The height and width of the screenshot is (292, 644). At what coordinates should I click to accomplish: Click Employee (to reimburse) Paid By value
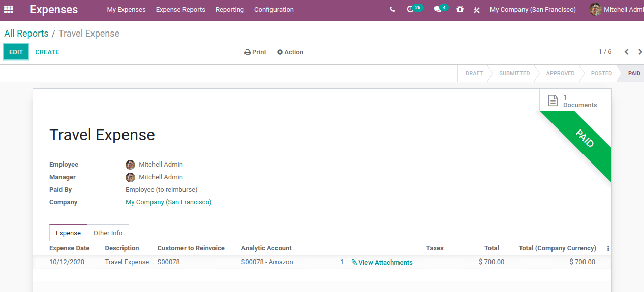(161, 189)
